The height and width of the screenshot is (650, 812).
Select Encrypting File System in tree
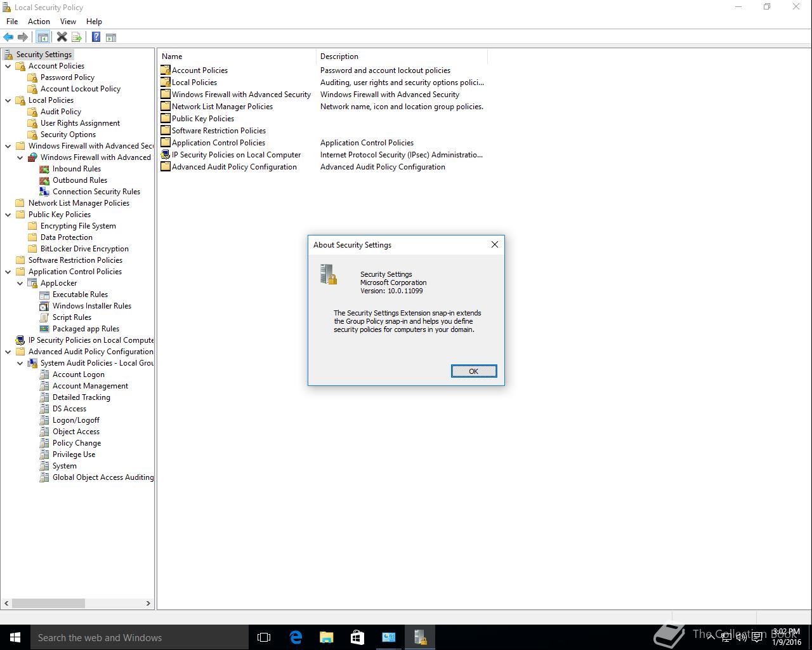point(78,226)
